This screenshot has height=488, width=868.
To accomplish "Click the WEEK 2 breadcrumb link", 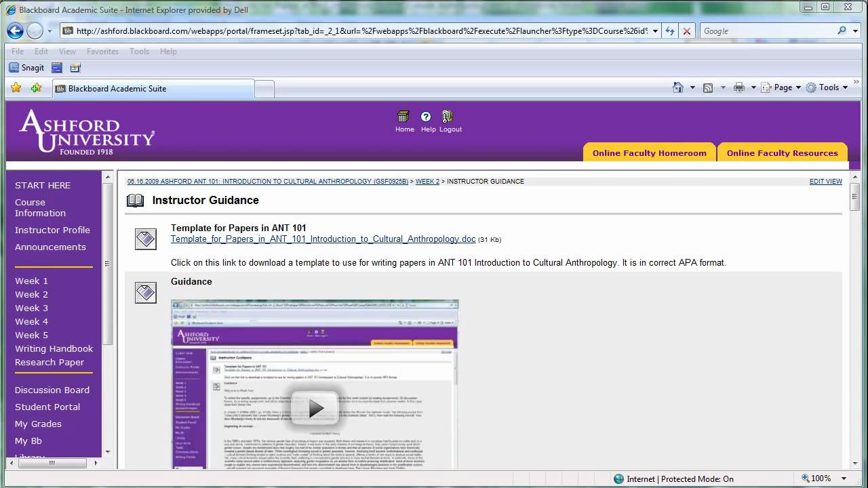I will pos(427,182).
